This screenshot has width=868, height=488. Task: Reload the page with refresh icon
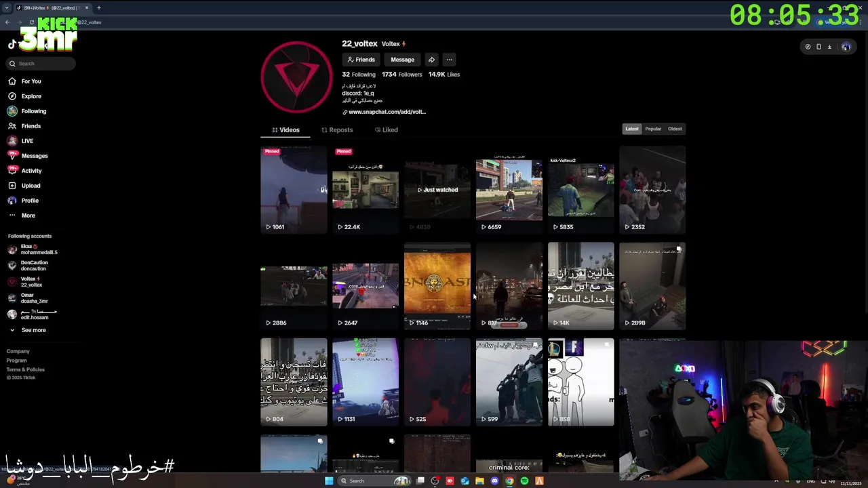pos(31,22)
